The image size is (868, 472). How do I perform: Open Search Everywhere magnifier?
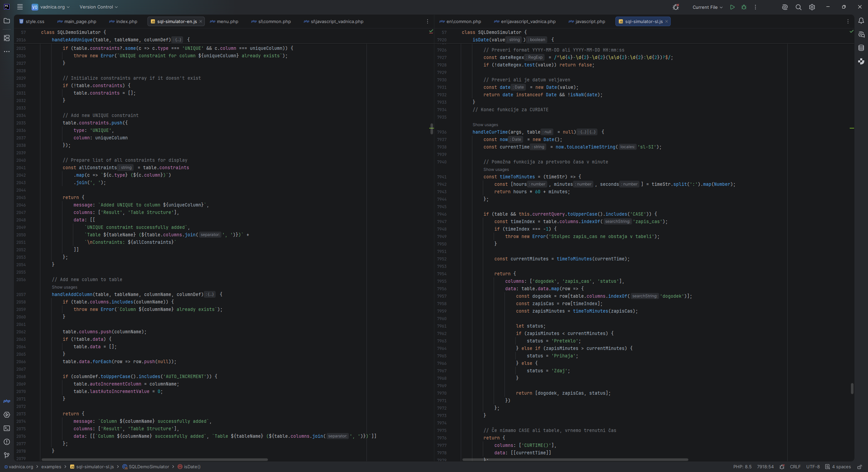[798, 7]
